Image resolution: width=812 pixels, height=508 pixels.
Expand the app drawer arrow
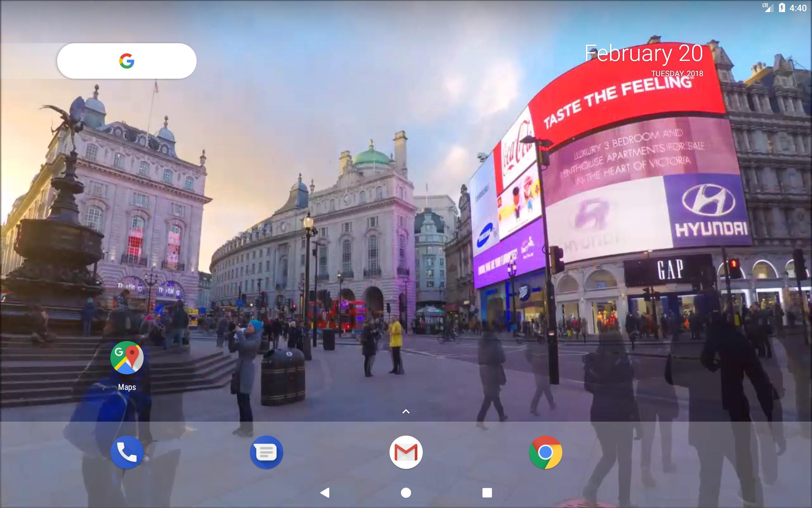click(406, 411)
